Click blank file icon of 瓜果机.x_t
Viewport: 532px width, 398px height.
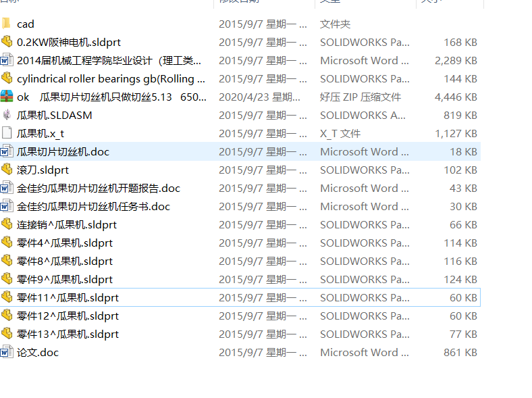[7, 133]
